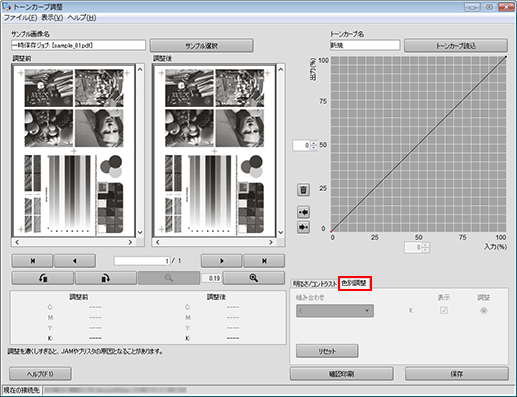Viewport: 517px width, 397px height.
Task: Click the 保存 save button
Action: pyautogui.click(x=456, y=374)
